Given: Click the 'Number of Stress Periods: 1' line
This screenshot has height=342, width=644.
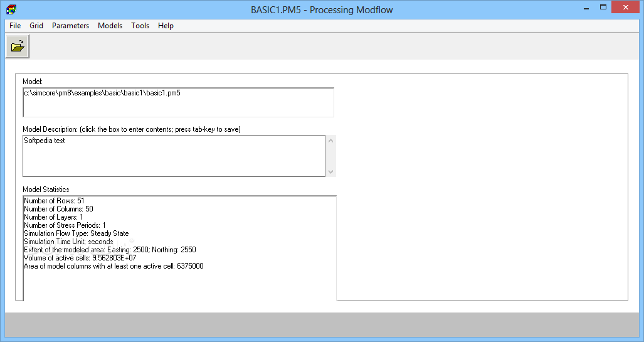Looking at the screenshot, I should (x=65, y=225).
